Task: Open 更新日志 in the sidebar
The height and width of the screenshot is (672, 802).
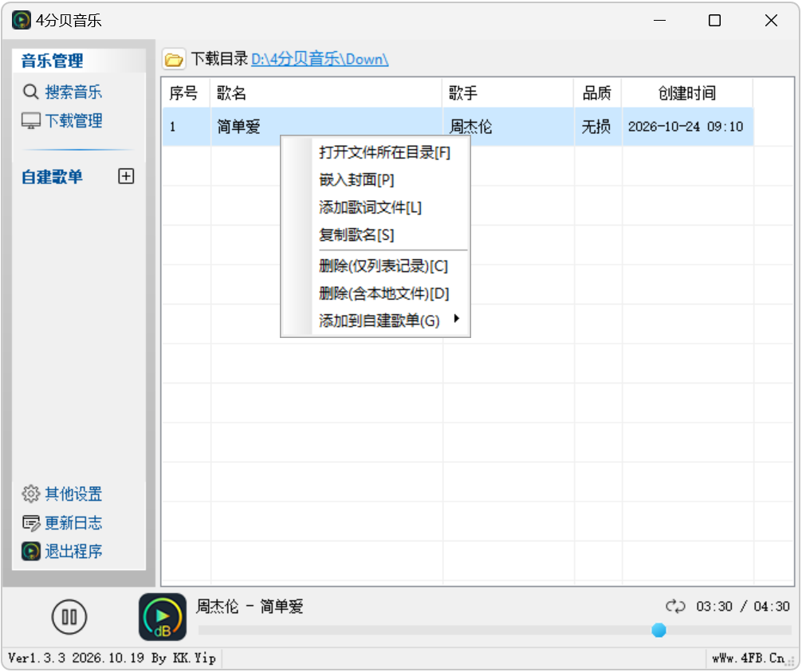Action: click(x=73, y=523)
